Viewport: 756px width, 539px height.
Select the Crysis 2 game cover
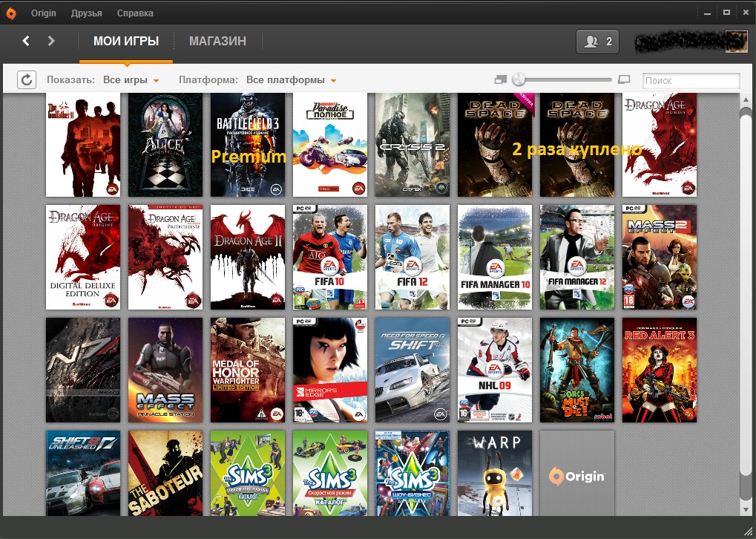[x=412, y=145]
